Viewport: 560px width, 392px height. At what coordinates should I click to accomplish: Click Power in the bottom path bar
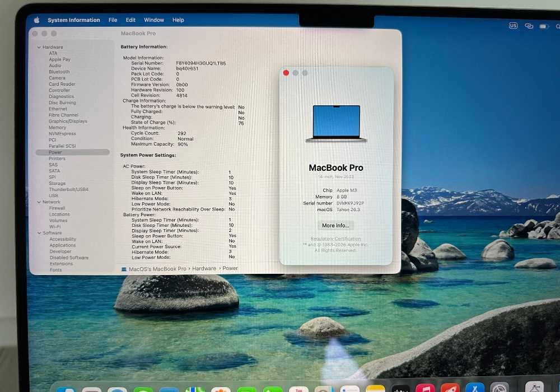230,268
